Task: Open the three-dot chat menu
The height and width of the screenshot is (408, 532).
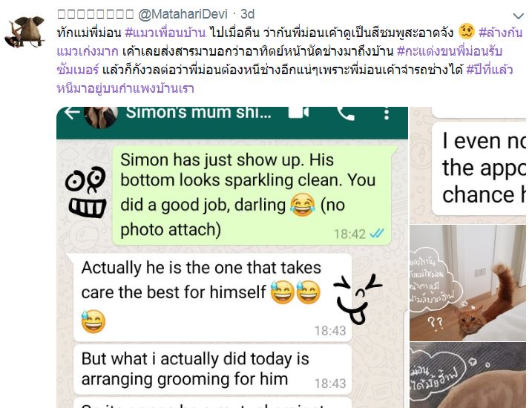Action: coord(387,113)
